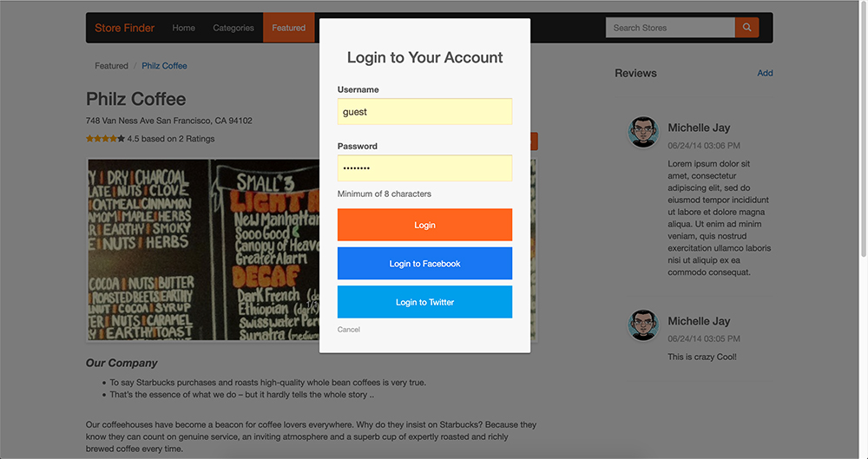Click Michelle Jay's avatar on 03:06 PM review

[x=643, y=132]
